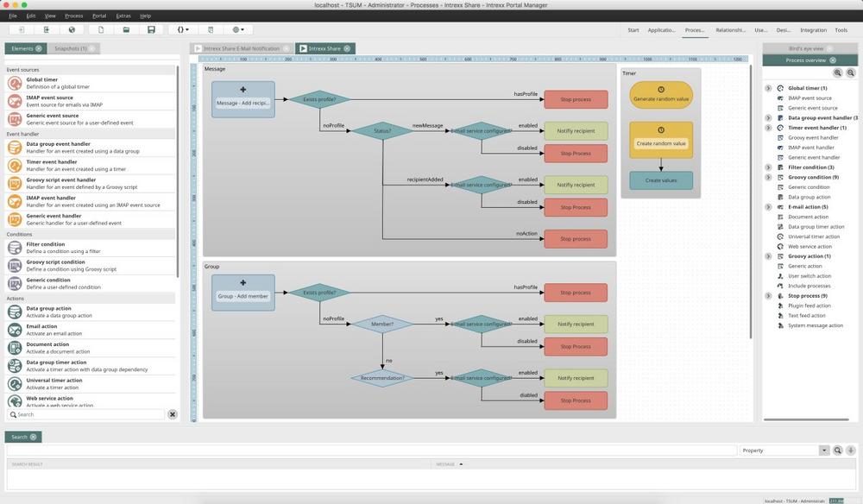Expand Filter condition (3) tree node

pyautogui.click(x=768, y=167)
